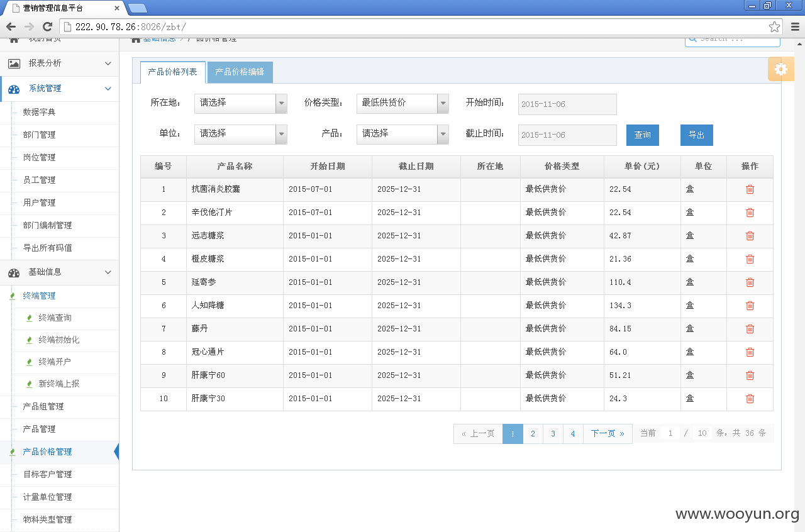Open Chrome menu button

[x=795, y=27]
